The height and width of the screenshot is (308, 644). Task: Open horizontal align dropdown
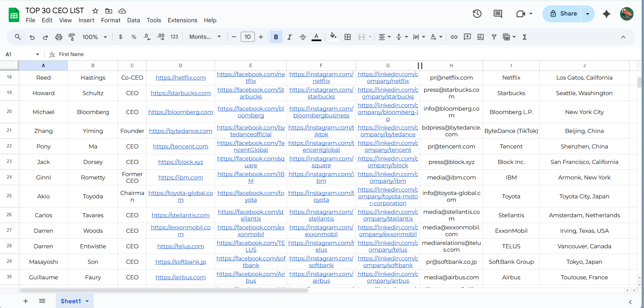coord(384,37)
